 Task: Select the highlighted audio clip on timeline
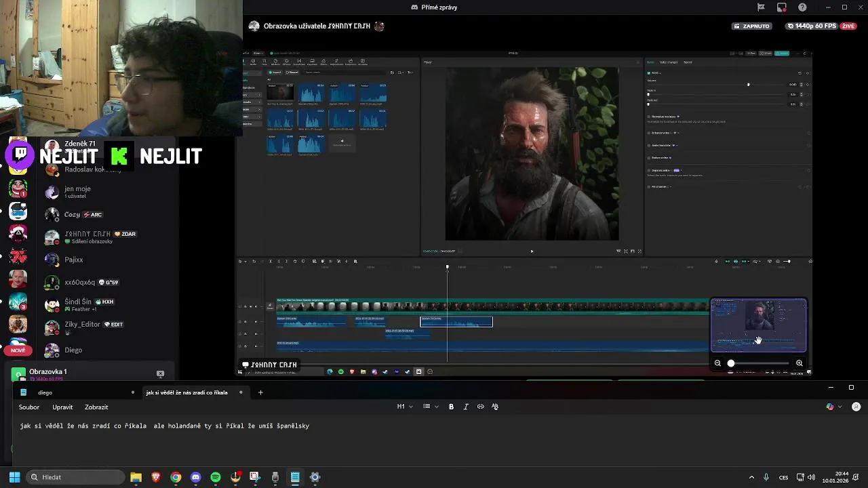[456, 321]
